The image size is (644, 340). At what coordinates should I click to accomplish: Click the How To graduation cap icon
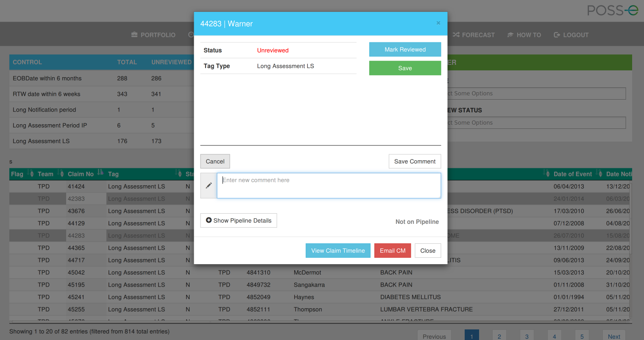click(510, 35)
